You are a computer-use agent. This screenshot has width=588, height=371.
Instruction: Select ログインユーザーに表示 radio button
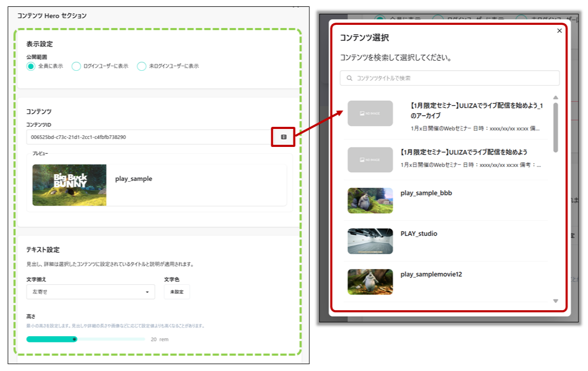point(76,67)
